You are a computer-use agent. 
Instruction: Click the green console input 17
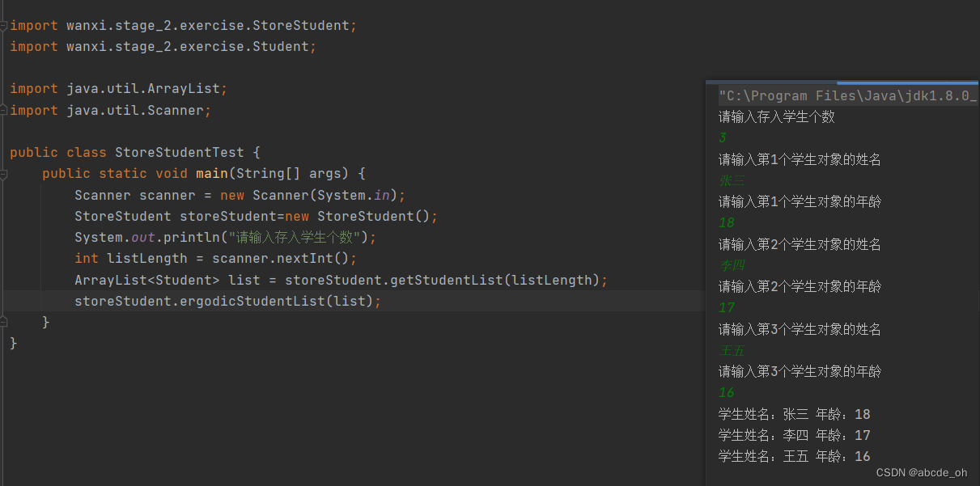coord(727,308)
